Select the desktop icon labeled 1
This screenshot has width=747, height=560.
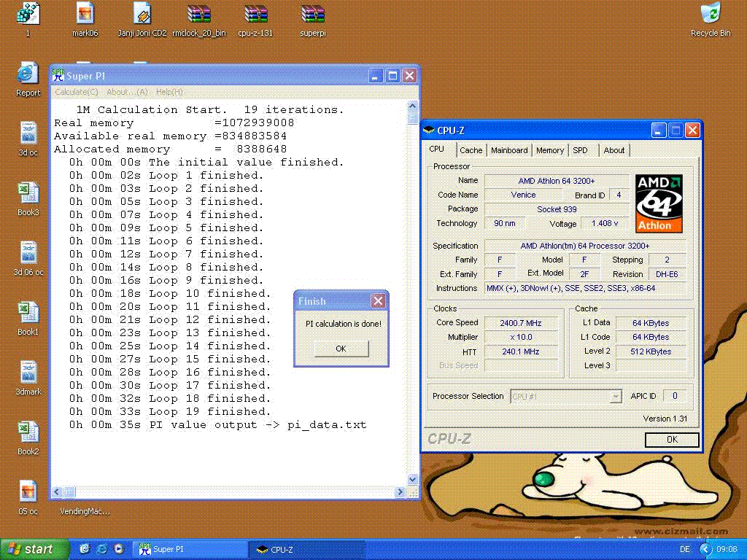pos(28,19)
